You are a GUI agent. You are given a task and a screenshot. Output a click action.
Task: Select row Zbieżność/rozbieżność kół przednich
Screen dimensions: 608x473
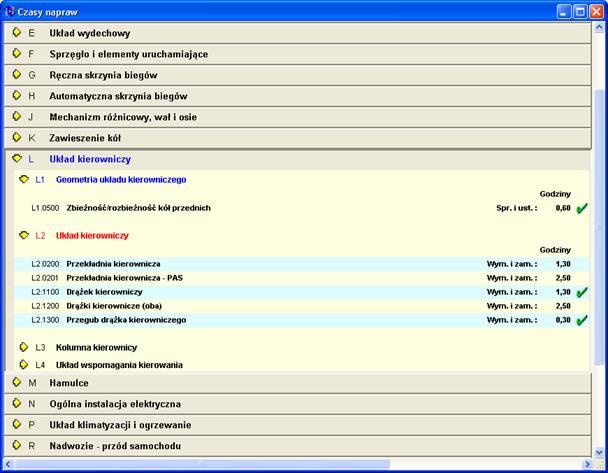coord(302,208)
